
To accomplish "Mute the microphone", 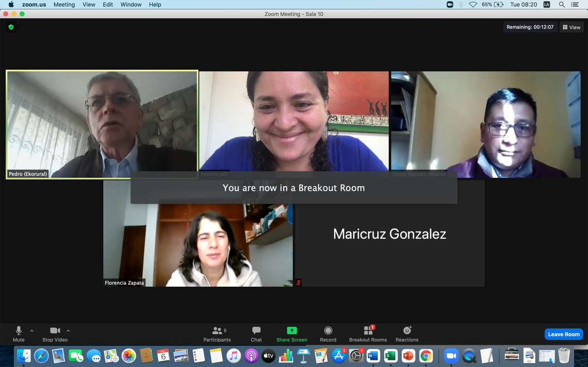I will (x=19, y=333).
